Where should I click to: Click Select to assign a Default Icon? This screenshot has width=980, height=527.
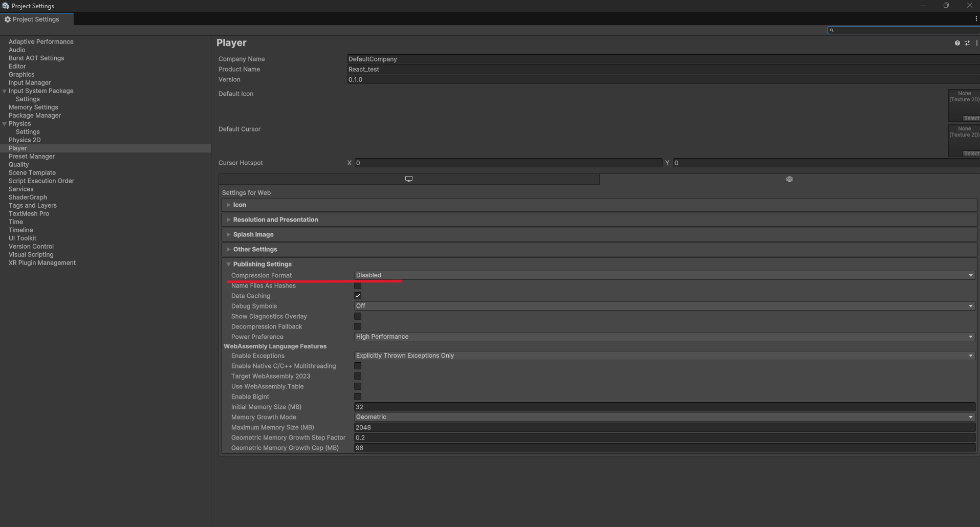coord(971,118)
